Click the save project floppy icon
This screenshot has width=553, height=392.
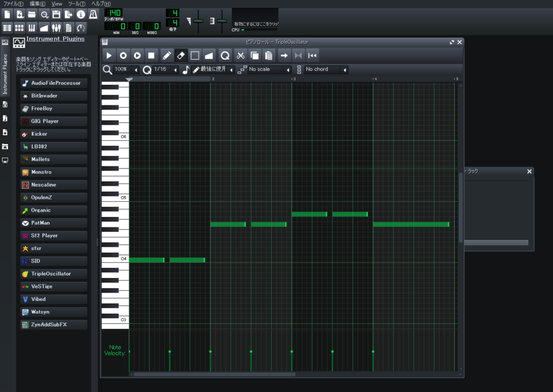pyautogui.click(x=56, y=14)
